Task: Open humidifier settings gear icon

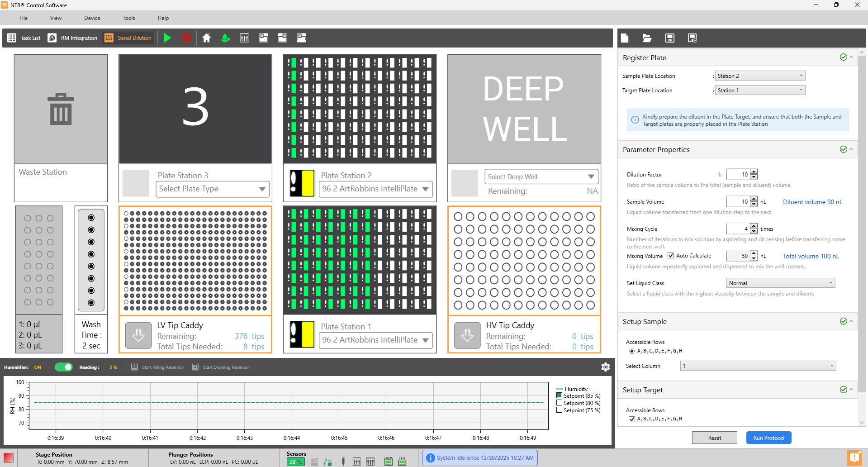Action: click(x=605, y=367)
